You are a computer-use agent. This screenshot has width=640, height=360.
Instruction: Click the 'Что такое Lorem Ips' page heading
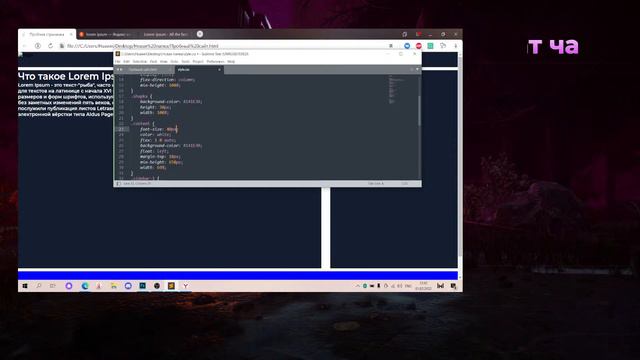point(66,76)
